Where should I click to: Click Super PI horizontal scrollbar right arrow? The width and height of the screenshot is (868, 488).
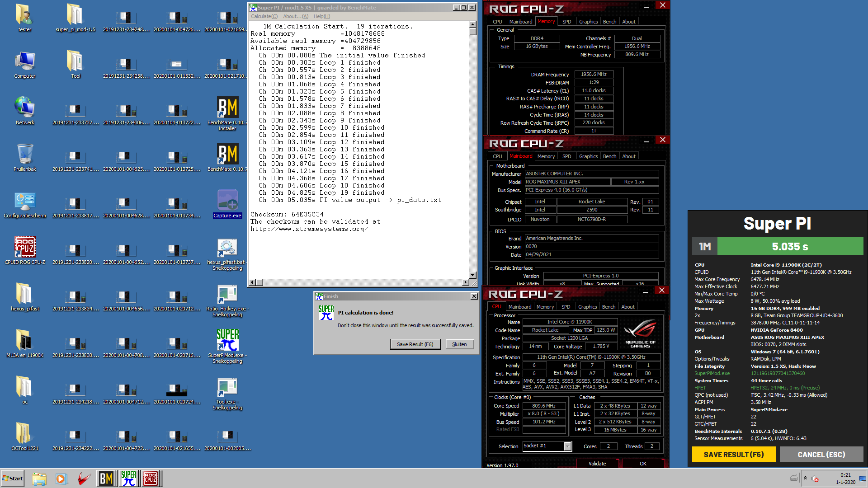point(465,282)
